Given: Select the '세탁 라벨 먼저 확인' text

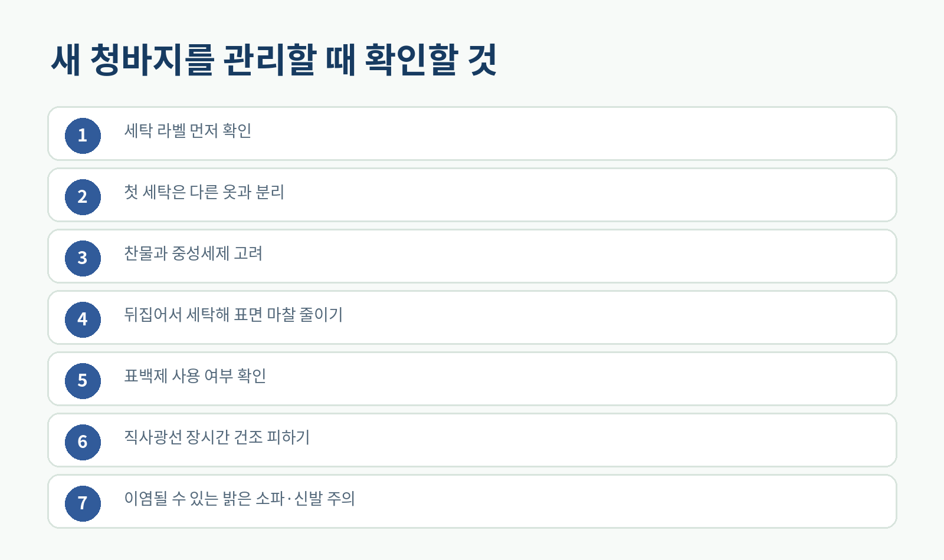Looking at the screenshot, I should [x=188, y=130].
